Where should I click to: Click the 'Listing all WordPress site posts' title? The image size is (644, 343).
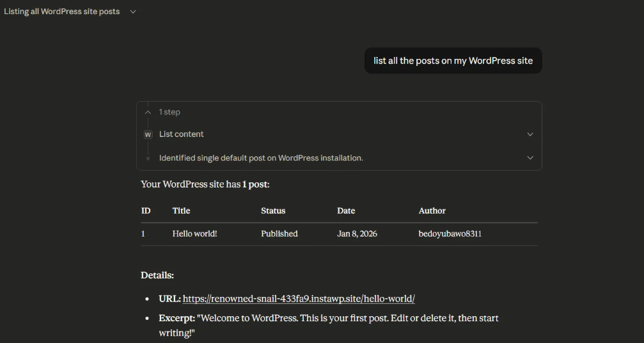click(x=61, y=12)
